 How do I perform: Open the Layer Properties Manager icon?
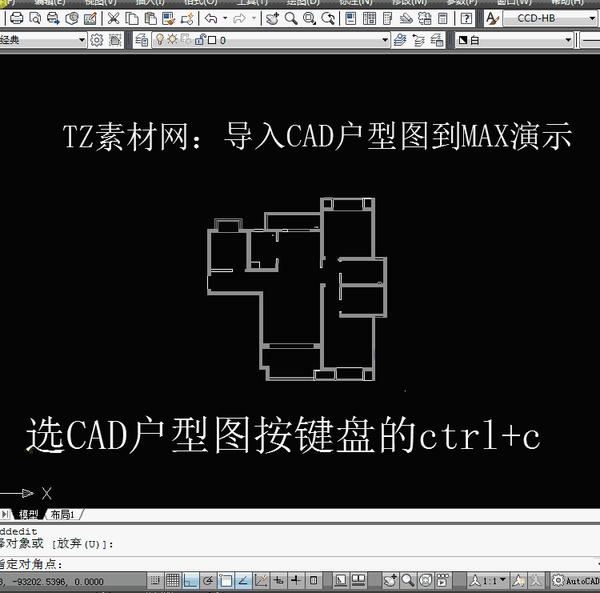point(142,40)
